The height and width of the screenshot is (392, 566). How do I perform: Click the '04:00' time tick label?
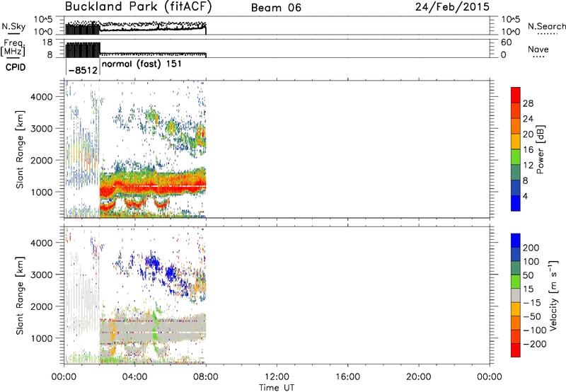[135, 377]
